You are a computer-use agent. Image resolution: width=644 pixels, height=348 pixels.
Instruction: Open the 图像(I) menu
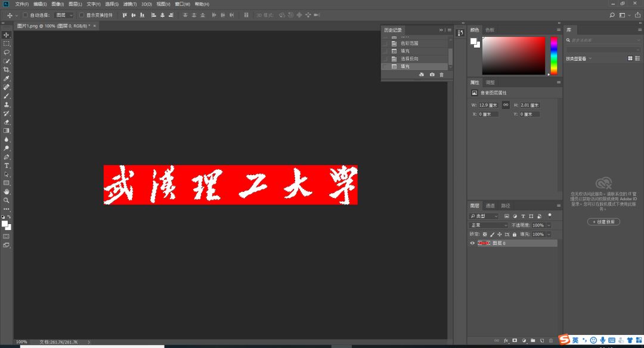pos(57,4)
